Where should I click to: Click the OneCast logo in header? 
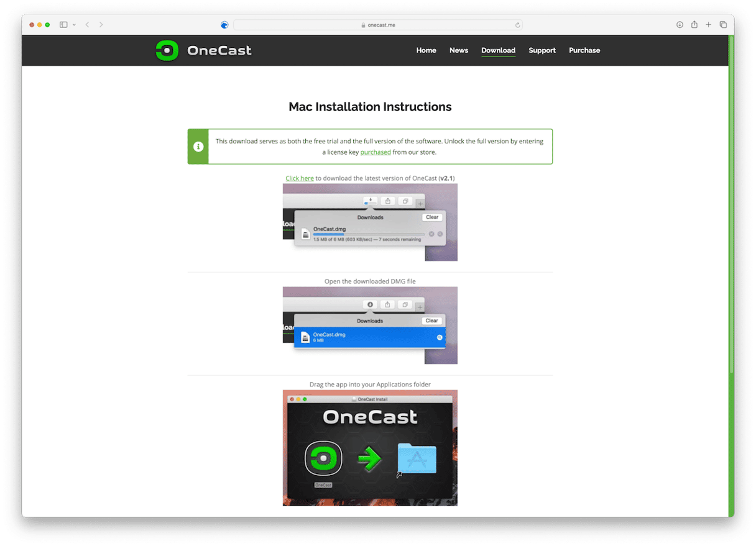[x=204, y=50]
